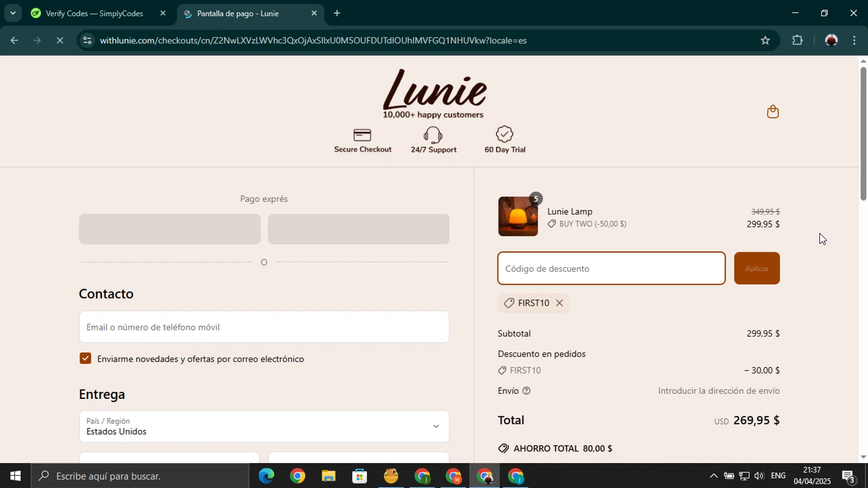The height and width of the screenshot is (488, 868).
Task: Stop loading the page
Action: (x=60, y=41)
